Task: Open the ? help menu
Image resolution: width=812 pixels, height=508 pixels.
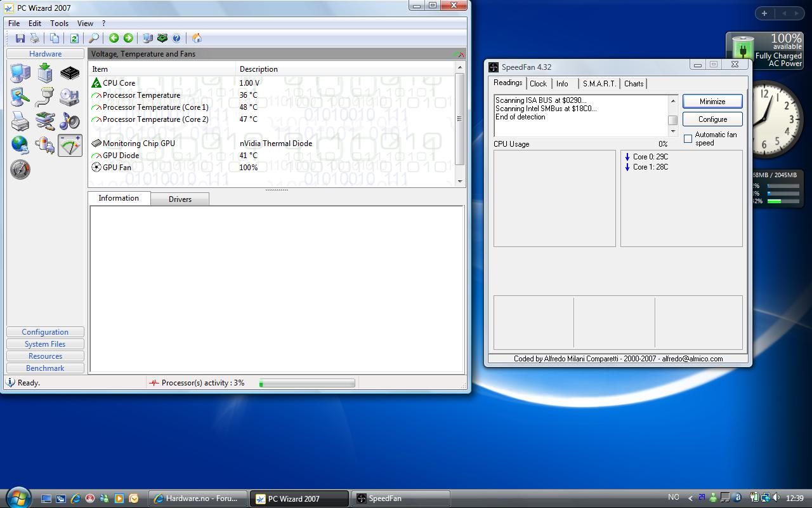Action: coord(104,23)
